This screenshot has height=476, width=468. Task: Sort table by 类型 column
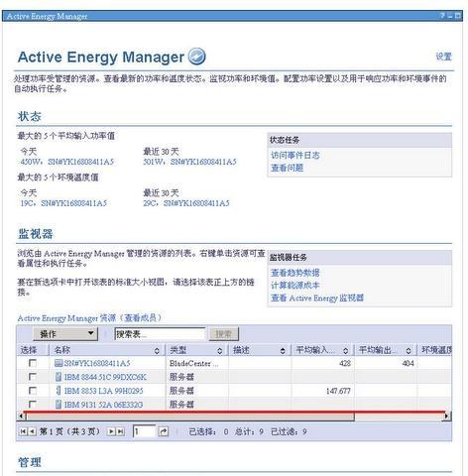(220, 351)
